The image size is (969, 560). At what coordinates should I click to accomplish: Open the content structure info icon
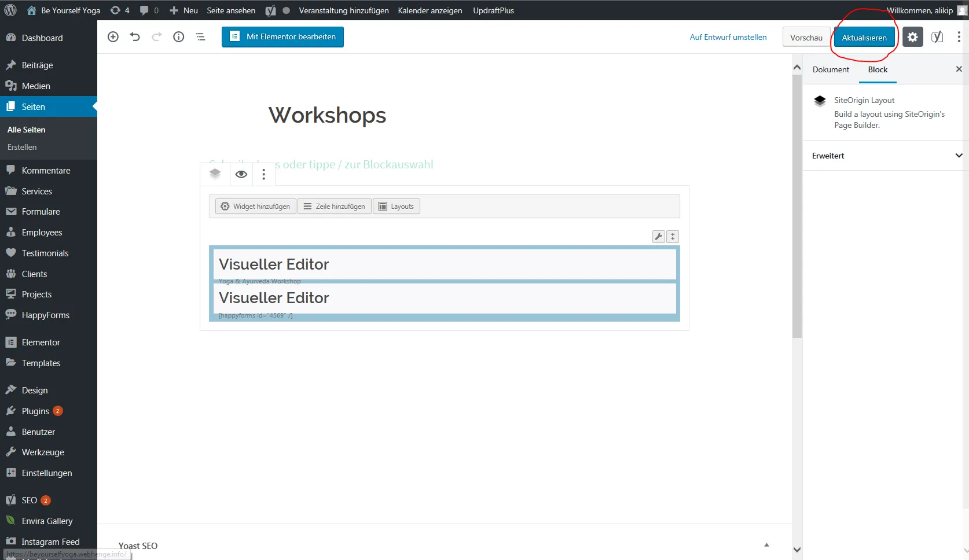click(179, 37)
